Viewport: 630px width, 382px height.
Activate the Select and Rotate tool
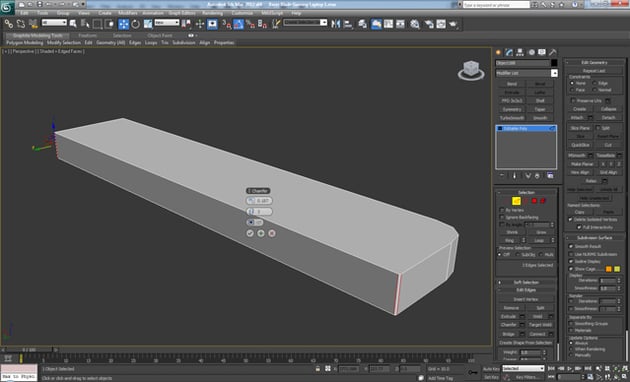tap(136, 24)
